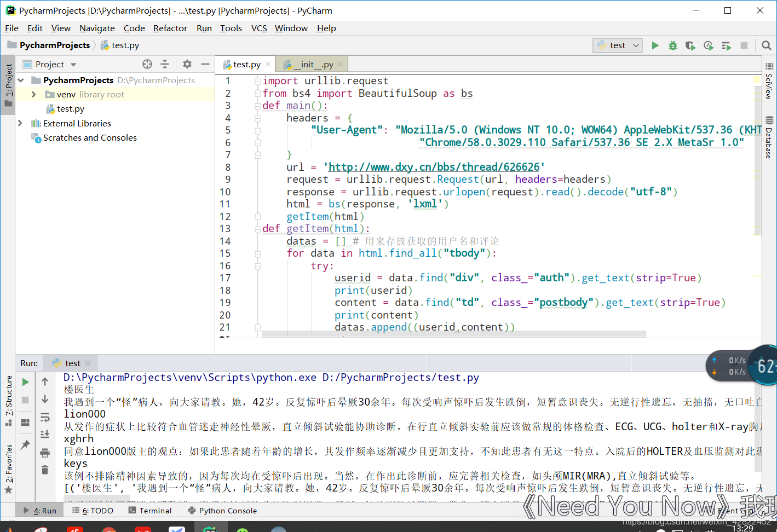Fold the main() function at line 3

pos(257,106)
